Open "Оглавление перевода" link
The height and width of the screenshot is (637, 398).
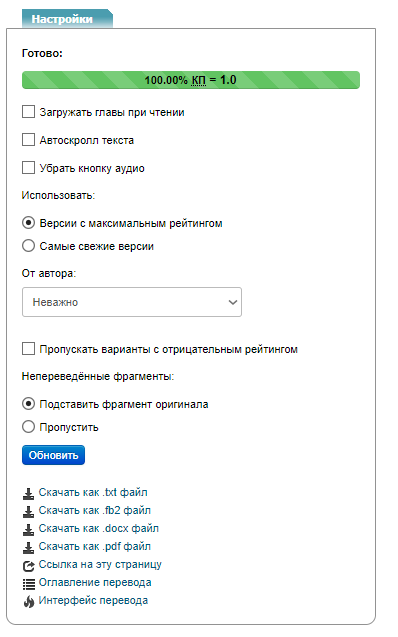click(95, 583)
